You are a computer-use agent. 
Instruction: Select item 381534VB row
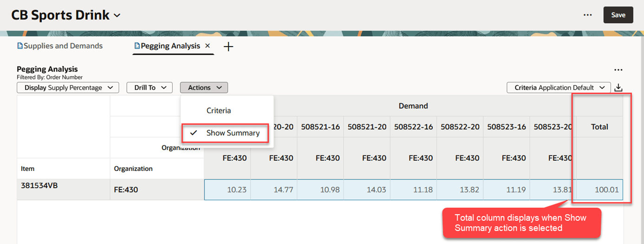click(64, 189)
